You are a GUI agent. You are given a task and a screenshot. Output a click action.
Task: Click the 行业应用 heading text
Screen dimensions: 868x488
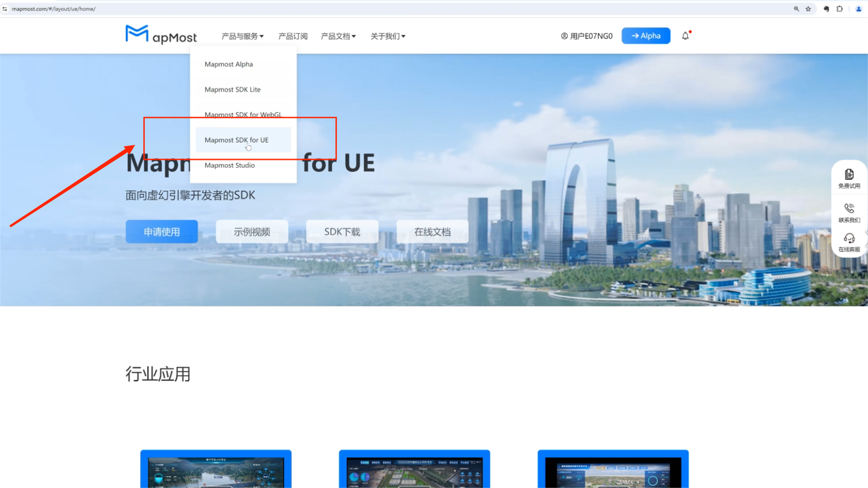(x=158, y=374)
